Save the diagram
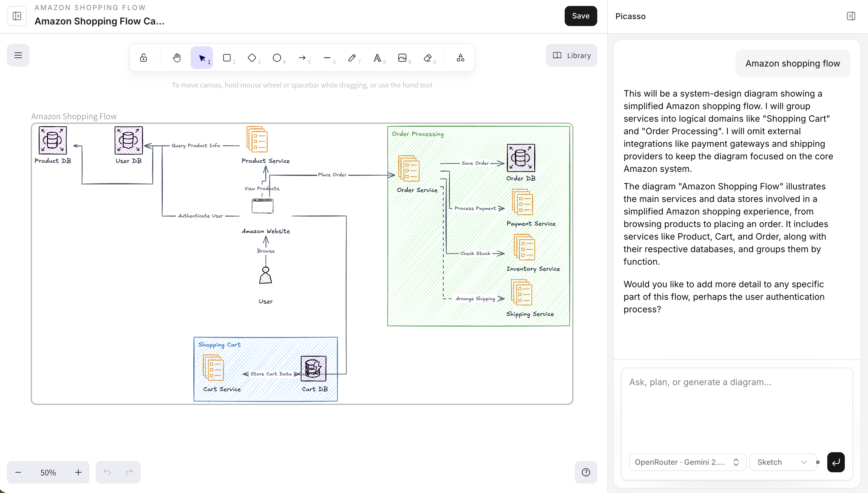The image size is (868, 493). [580, 16]
